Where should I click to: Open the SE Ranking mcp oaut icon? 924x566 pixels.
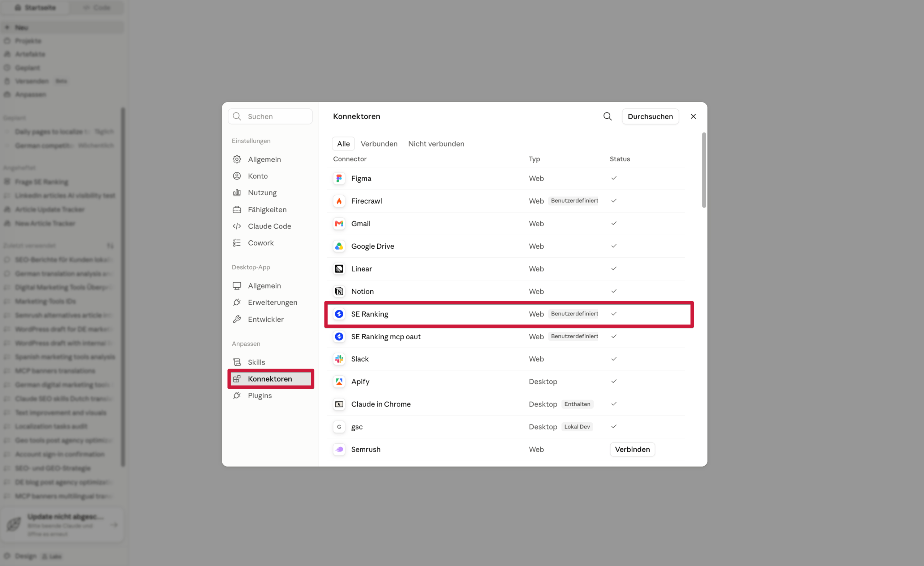[x=339, y=336]
